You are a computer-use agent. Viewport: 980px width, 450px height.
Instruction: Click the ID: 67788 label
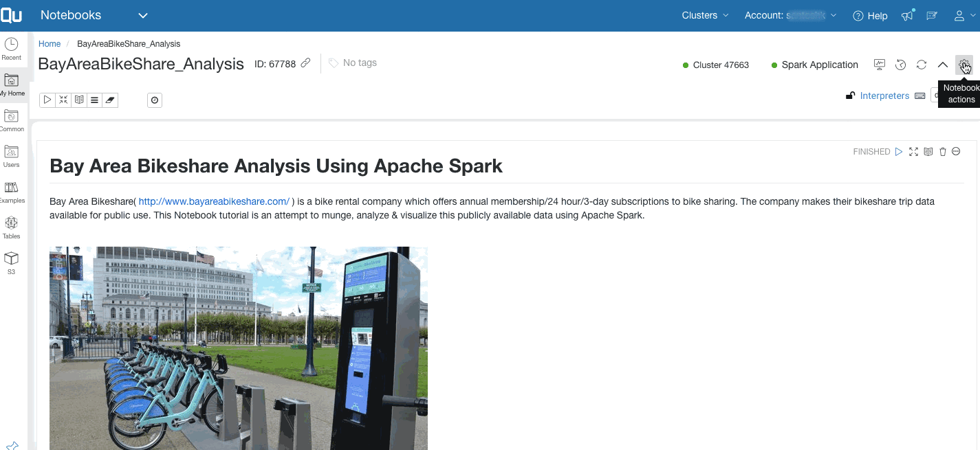[x=275, y=64]
